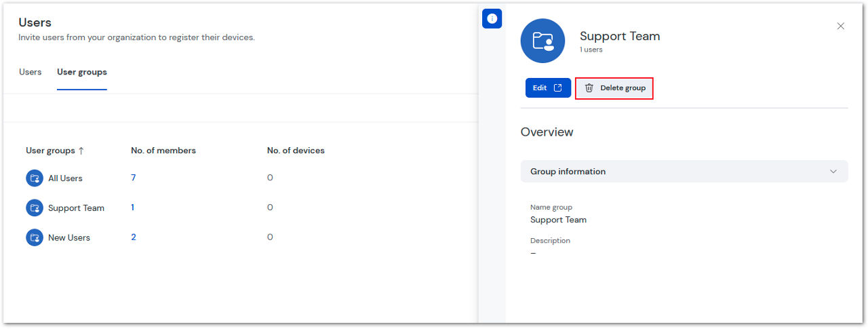The height and width of the screenshot is (329, 868).
Task: Click the Delete group button
Action: point(614,88)
